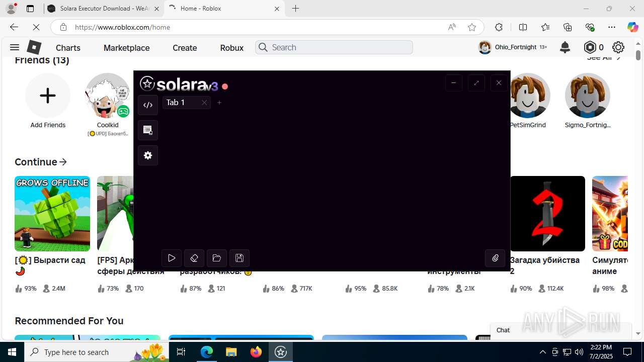Open Favorites list in Edge toolbar
644x362 pixels.
(545, 27)
